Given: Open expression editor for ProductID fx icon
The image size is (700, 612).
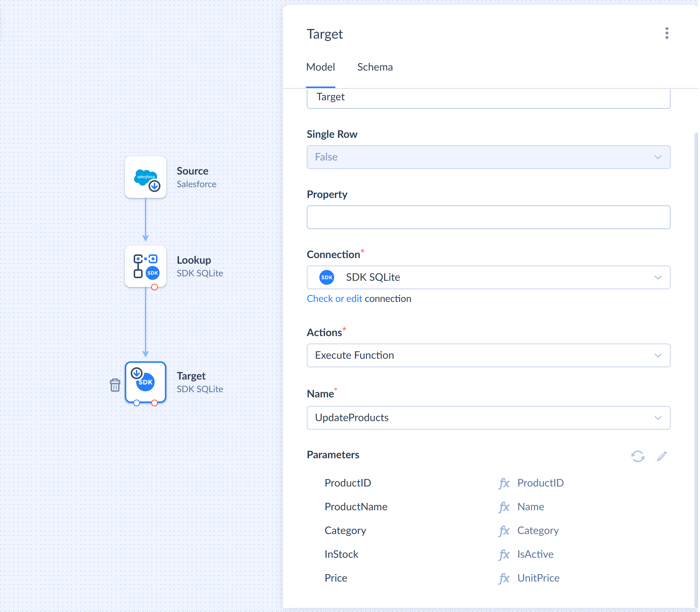Looking at the screenshot, I should (x=504, y=483).
